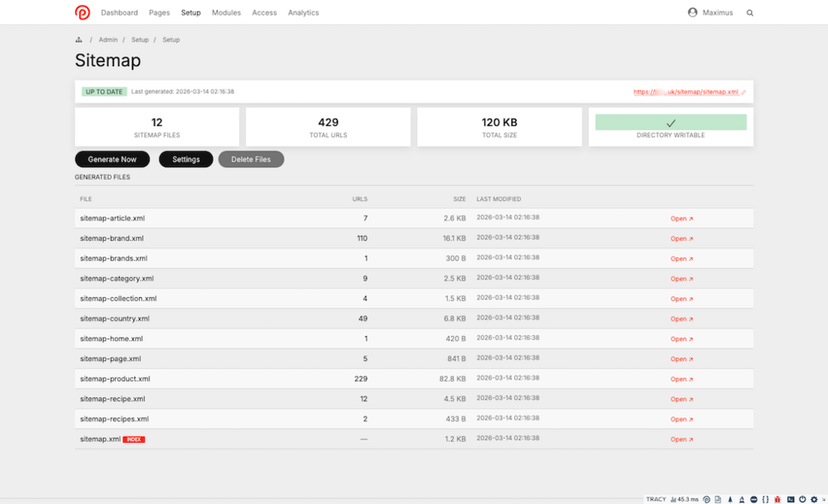The width and height of the screenshot is (828, 504).
Task: Go to the Pages menu
Action: [x=159, y=12]
